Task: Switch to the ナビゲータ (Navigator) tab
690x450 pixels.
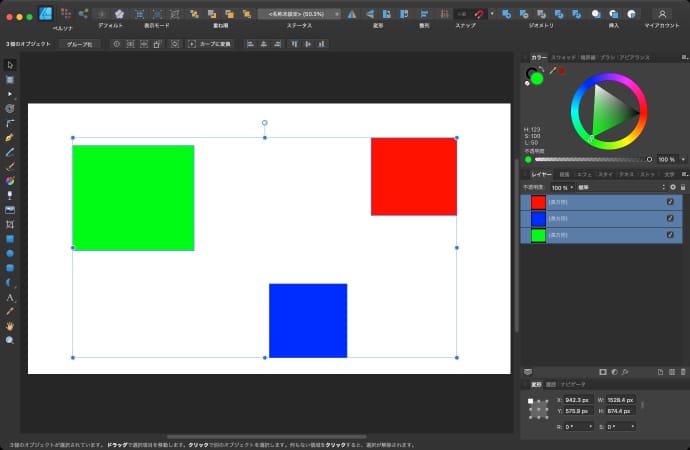Action: [x=573, y=384]
